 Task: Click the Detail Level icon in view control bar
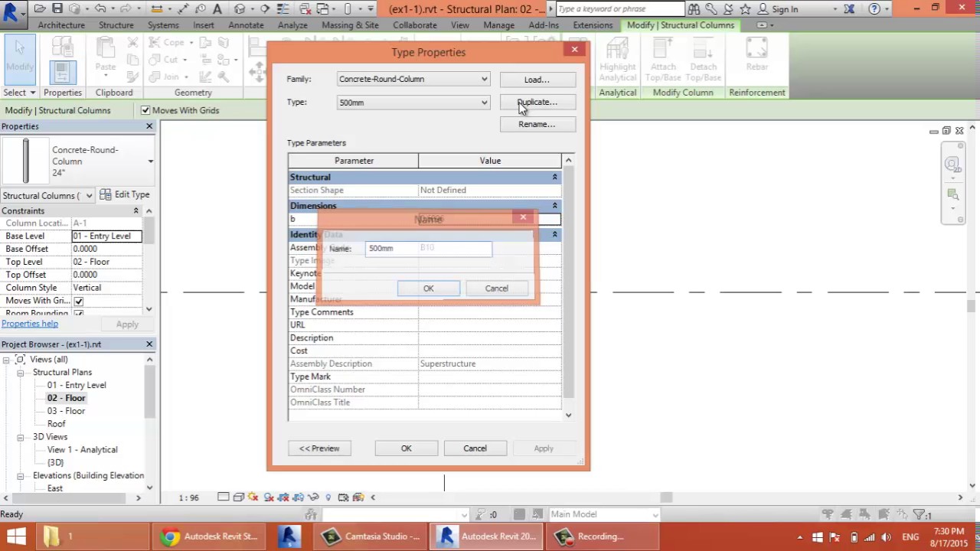(x=223, y=497)
